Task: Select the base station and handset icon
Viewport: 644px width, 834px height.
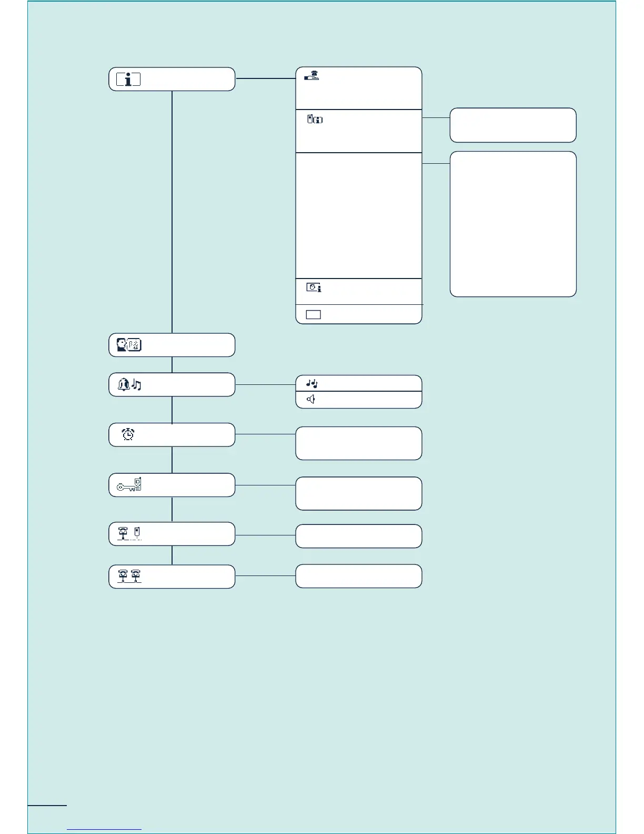Action: pos(129,534)
